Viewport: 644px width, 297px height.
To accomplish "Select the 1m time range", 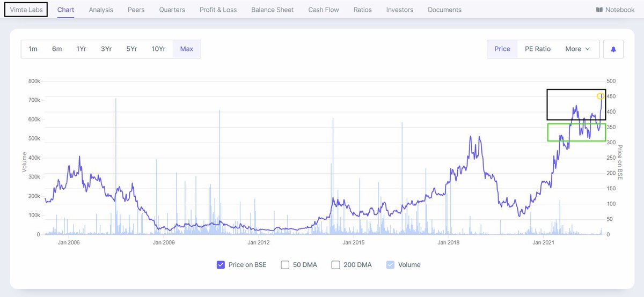I will (x=33, y=49).
